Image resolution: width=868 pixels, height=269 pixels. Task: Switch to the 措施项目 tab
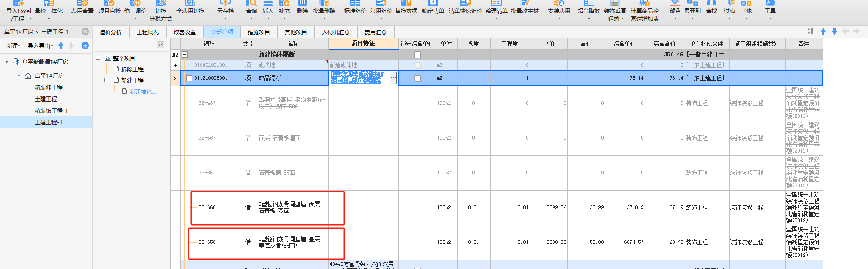click(258, 32)
